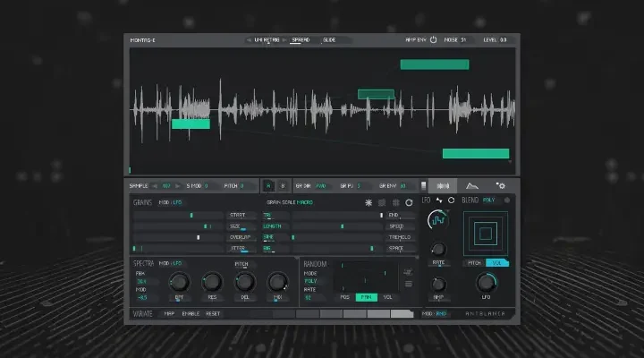Viewport: 644px width, 358px height.
Task: Enable PAN random mode
Action: 365,296
